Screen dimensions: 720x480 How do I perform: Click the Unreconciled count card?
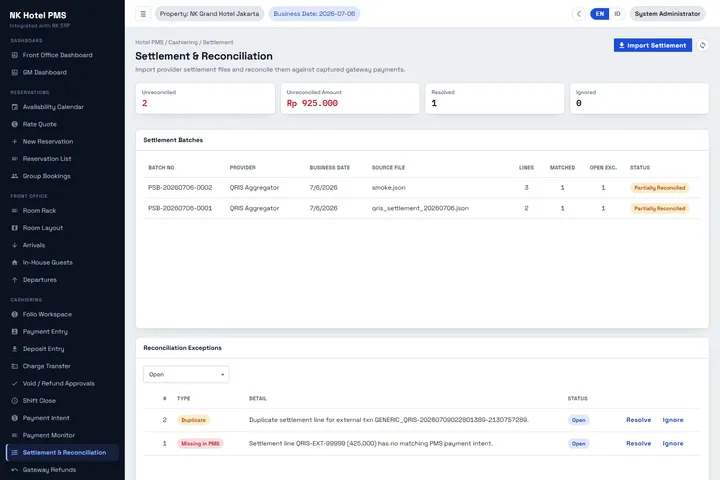(x=205, y=98)
